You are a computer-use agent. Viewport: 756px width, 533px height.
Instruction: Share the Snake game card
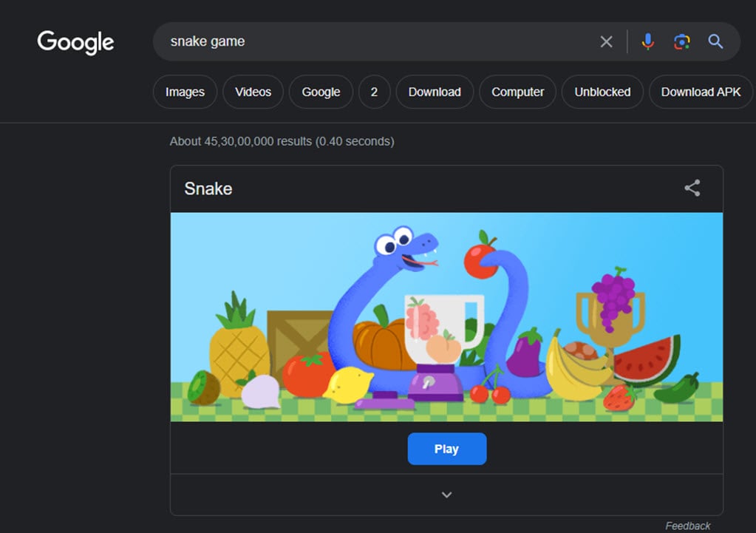coord(692,189)
